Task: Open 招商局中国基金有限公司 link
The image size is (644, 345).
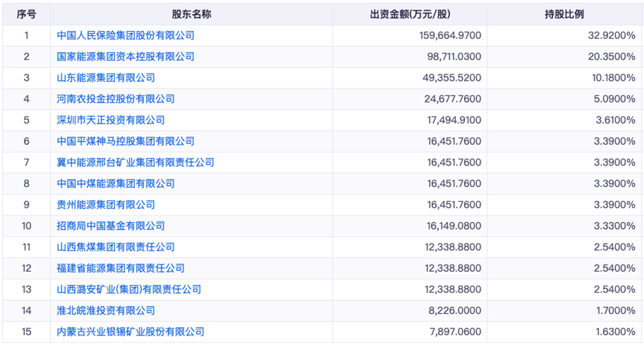Action: pyautogui.click(x=111, y=226)
